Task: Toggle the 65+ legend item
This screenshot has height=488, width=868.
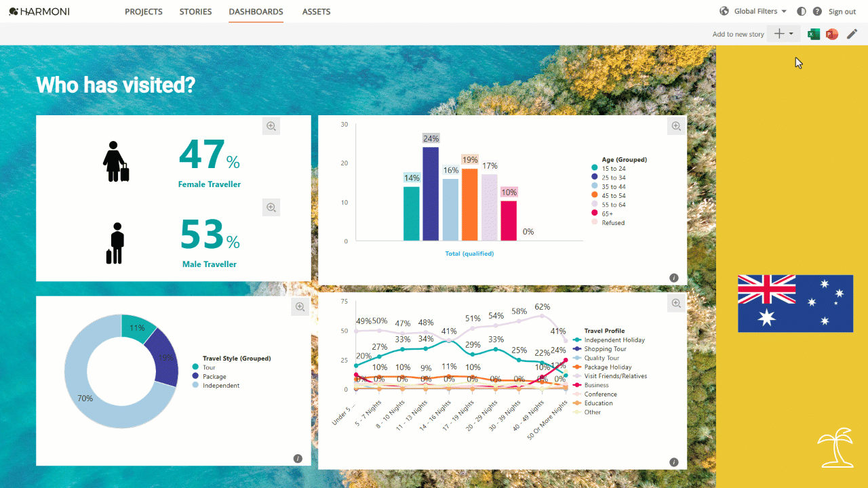Action: [x=603, y=213]
